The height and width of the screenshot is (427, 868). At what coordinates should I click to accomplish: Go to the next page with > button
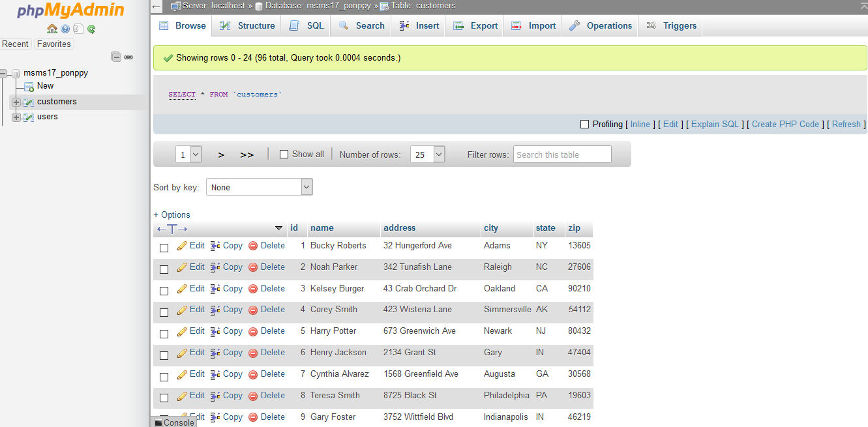(221, 155)
